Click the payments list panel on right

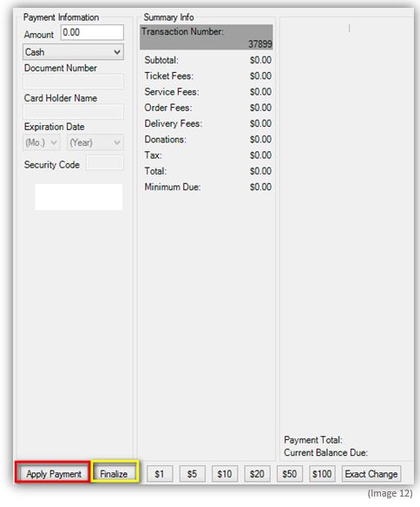pyautogui.click(x=346, y=227)
